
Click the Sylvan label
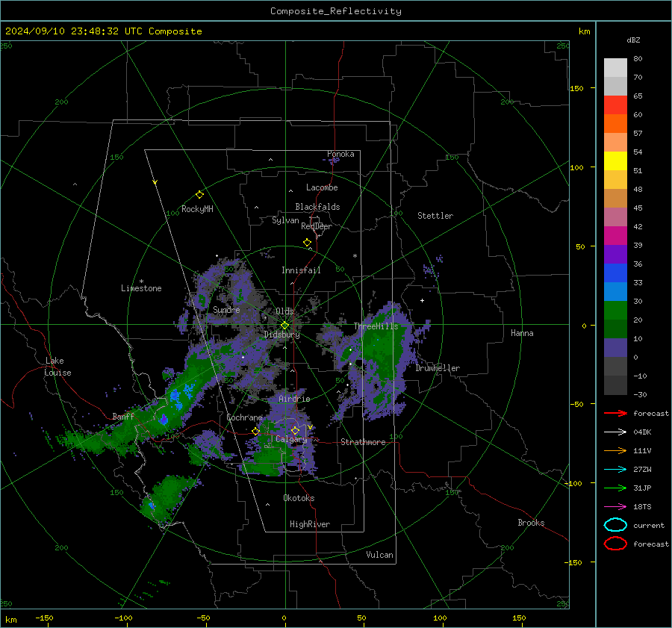(x=285, y=220)
